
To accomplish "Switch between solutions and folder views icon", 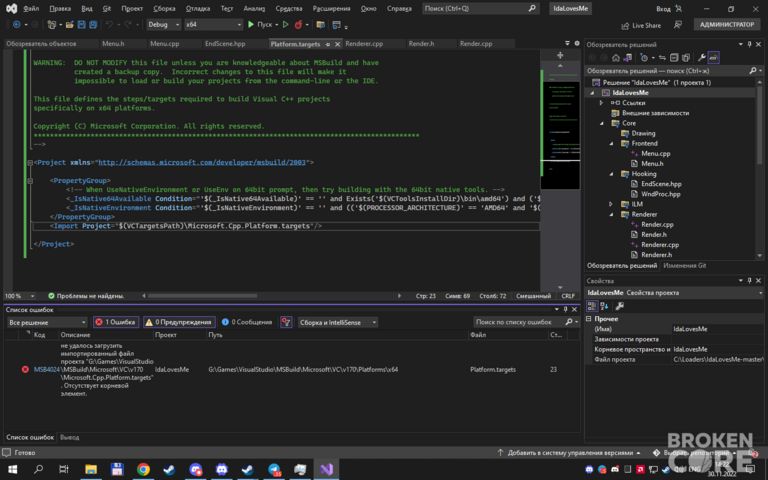I will [627, 58].
